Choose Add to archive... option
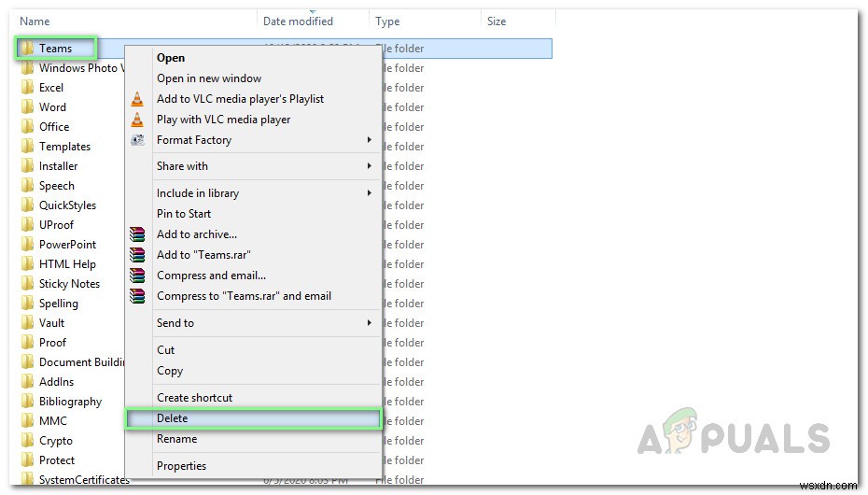Viewport: 868px width, 495px height. pyautogui.click(x=197, y=234)
